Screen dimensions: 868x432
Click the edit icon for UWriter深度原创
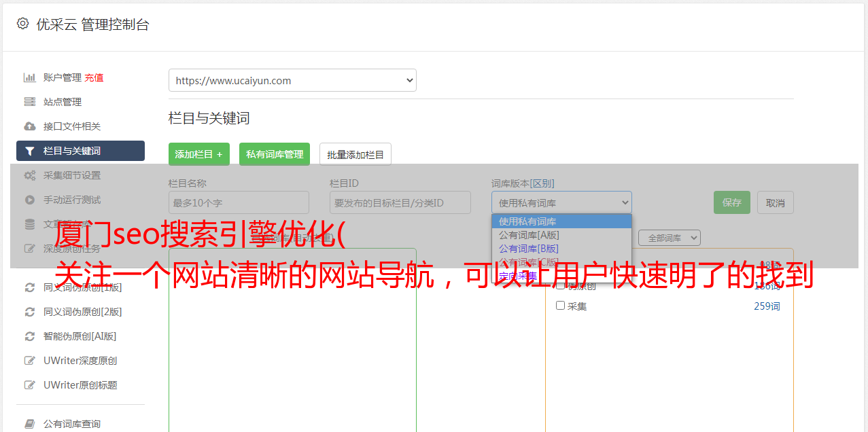coord(29,361)
